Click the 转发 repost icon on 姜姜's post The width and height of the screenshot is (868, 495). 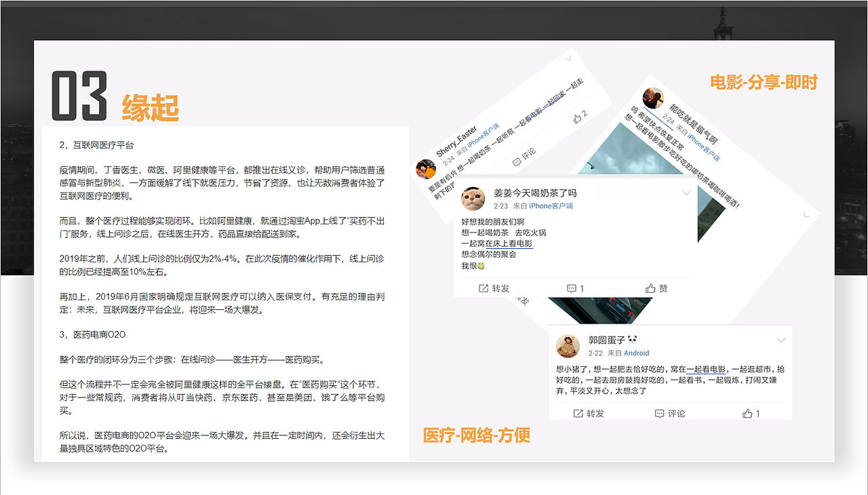(485, 288)
